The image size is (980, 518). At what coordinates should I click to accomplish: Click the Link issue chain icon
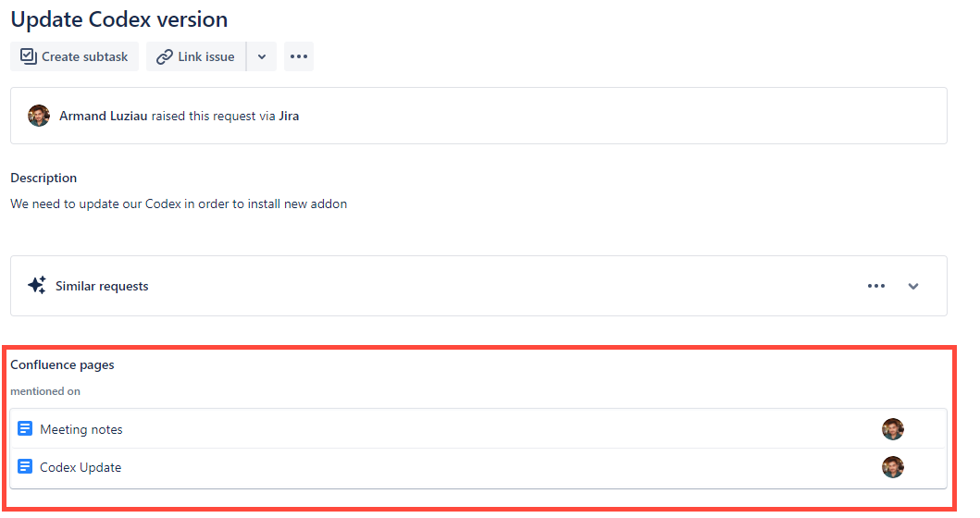(x=165, y=56)
